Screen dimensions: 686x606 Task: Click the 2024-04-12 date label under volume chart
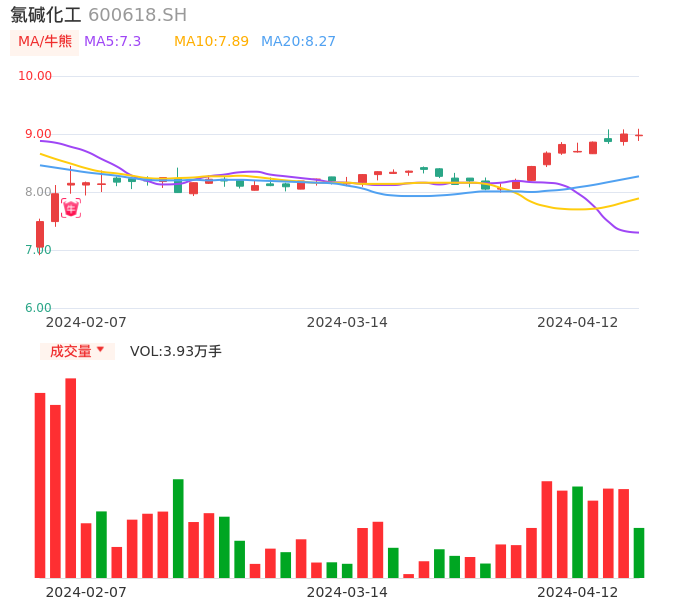577,592
